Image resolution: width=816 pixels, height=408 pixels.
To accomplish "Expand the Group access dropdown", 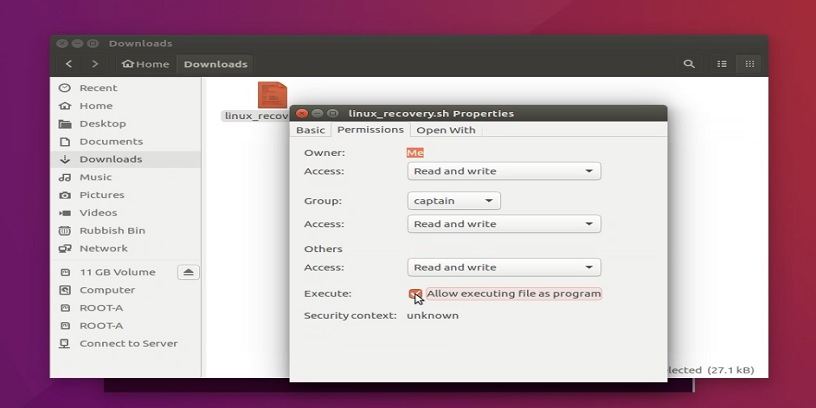I will (504, 224).
